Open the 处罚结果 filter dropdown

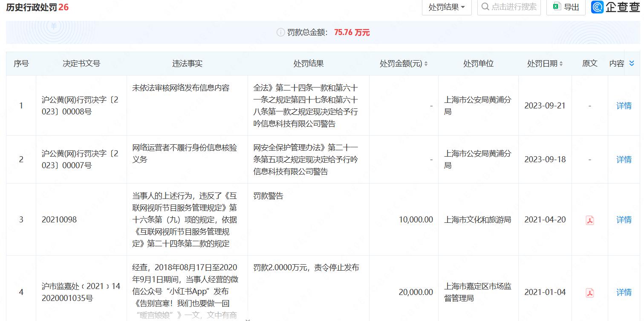click(x=446, y=7)
